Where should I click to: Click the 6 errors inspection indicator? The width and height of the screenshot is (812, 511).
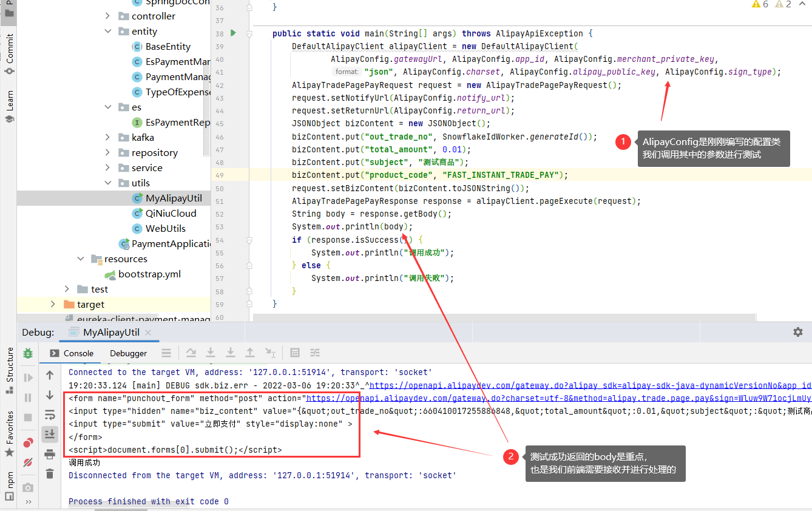(759, 4)
